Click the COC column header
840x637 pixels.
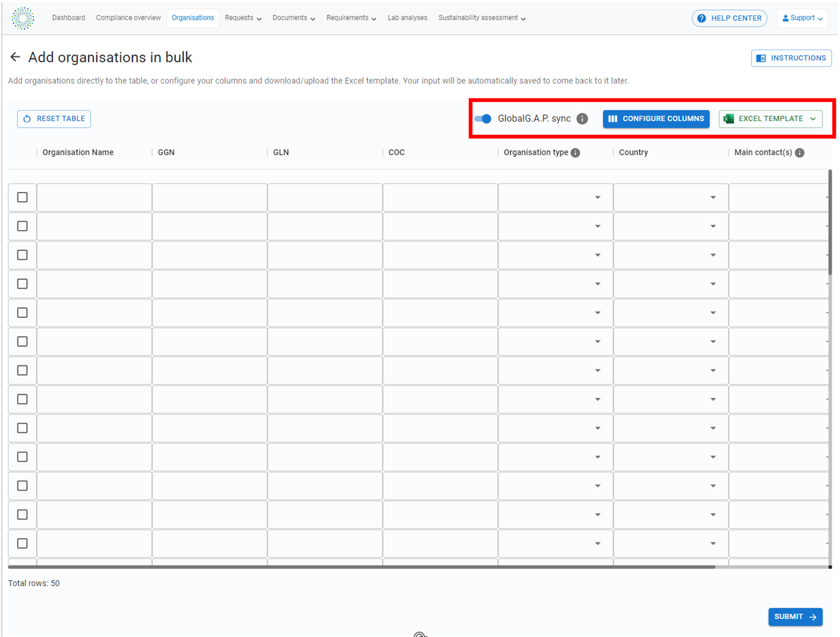(396, 152)
